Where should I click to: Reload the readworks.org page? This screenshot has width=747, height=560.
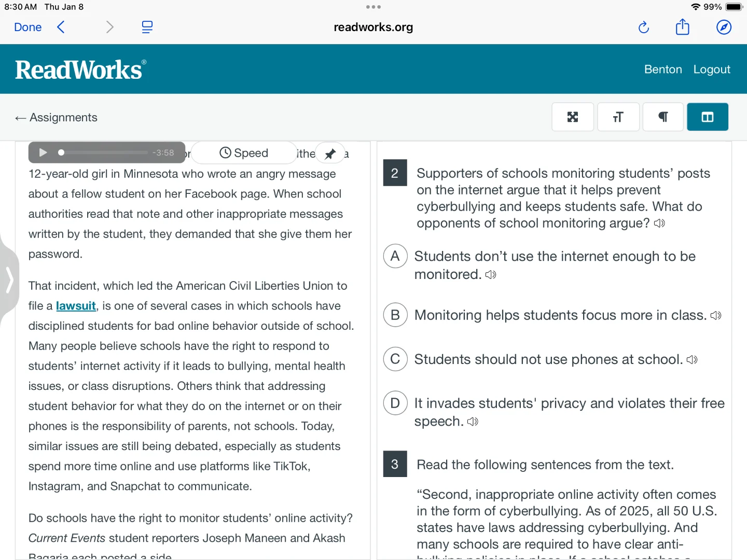pyautogui.click(x=644, y=27)
